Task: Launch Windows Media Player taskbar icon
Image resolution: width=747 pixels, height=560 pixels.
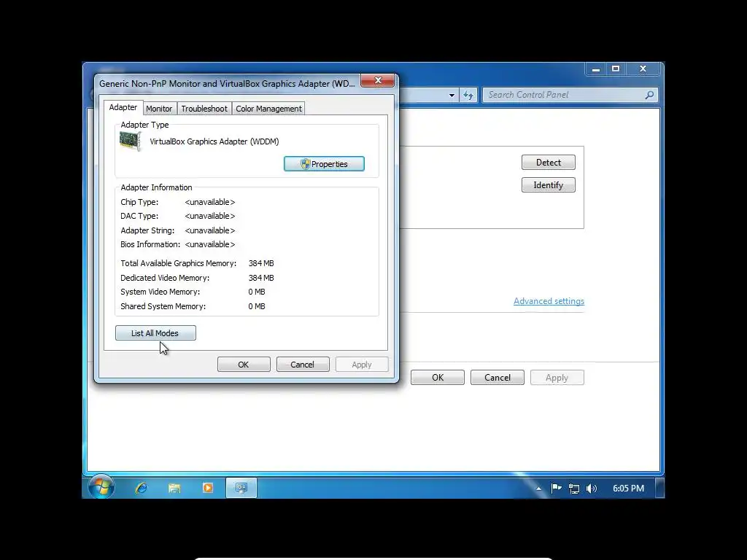Action: (208, 488)
